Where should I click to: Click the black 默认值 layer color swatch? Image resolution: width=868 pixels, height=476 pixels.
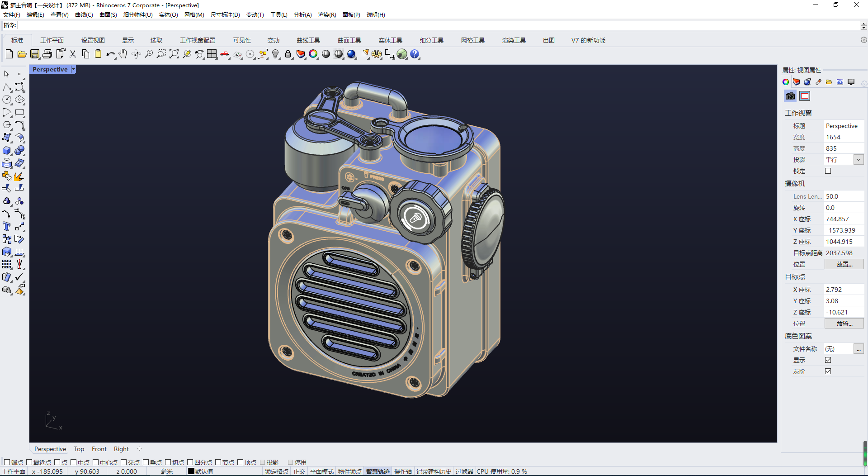[191, 471]
